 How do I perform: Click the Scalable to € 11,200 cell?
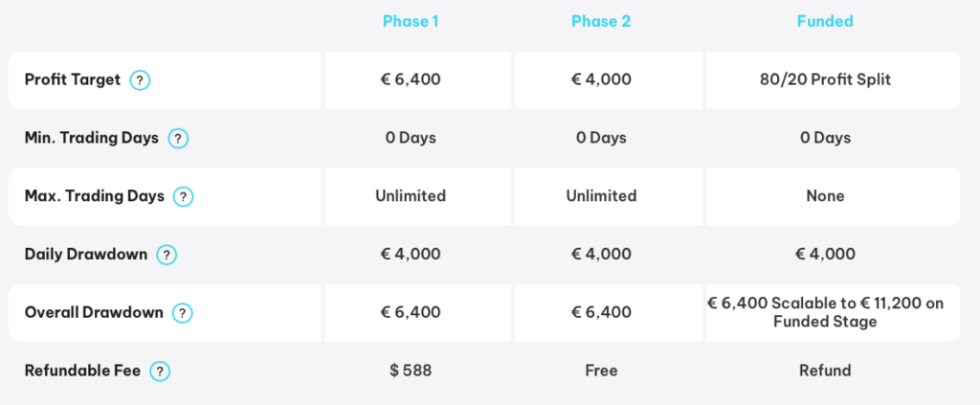(x=825, y=312)
